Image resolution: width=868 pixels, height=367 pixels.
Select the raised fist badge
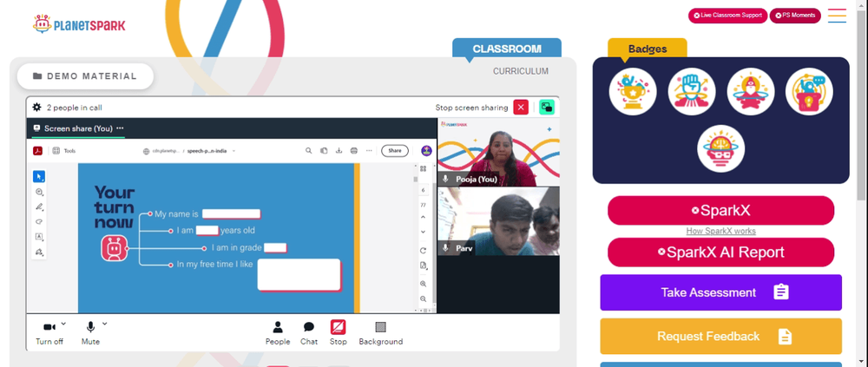(692, 91)
